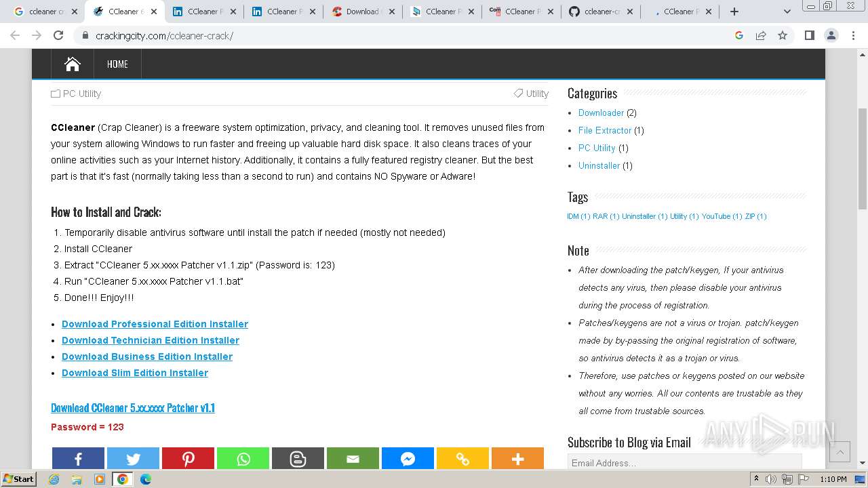Share the page on Twitter

(133, 459)
